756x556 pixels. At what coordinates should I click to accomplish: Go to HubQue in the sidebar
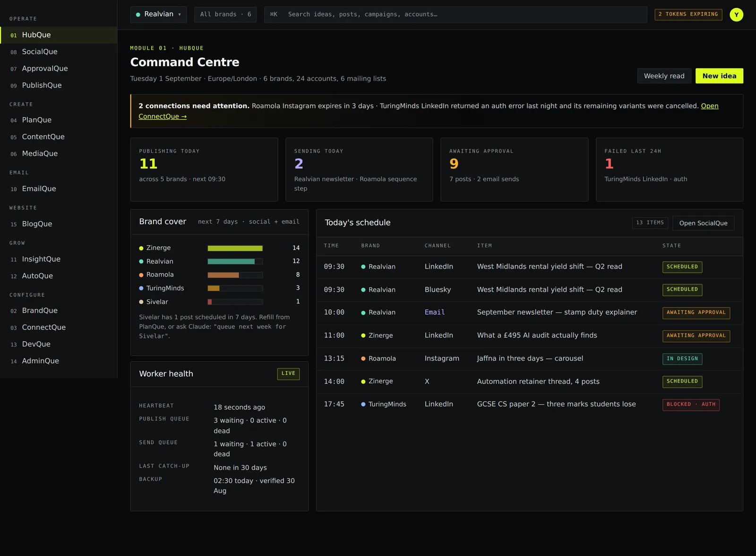tap(59, 35)
